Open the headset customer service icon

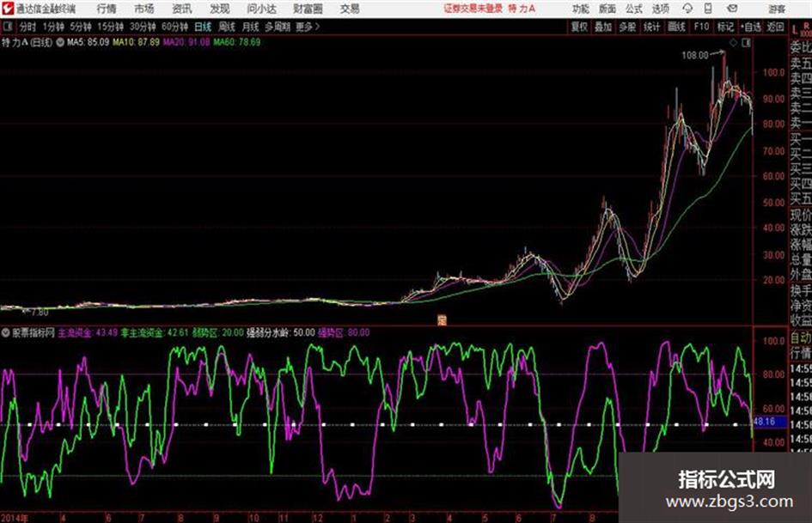click(687, 9)
